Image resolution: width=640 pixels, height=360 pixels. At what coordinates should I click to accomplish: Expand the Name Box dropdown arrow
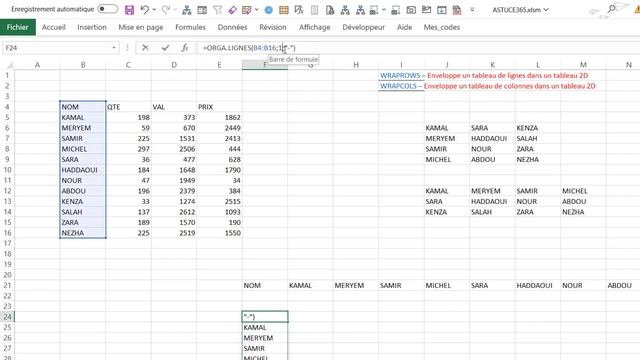coord(114,48)
